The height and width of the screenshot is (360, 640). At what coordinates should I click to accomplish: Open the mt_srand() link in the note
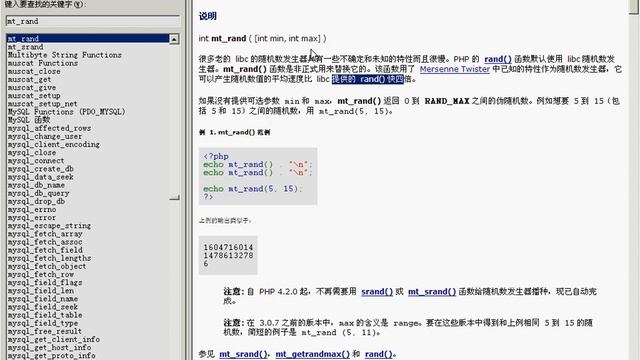coord(432,292)
